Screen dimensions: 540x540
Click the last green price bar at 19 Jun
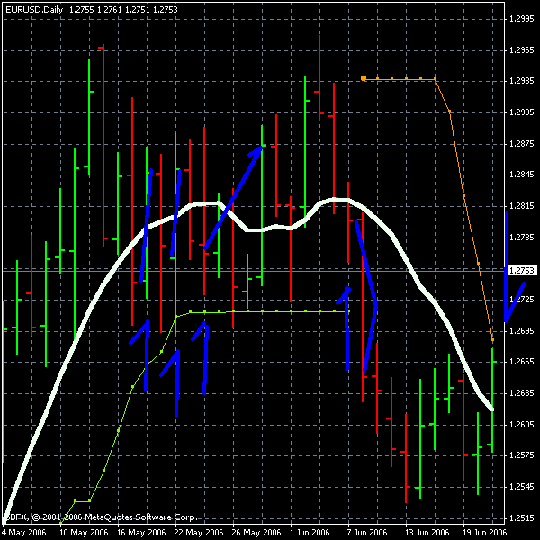click(492, 400)
